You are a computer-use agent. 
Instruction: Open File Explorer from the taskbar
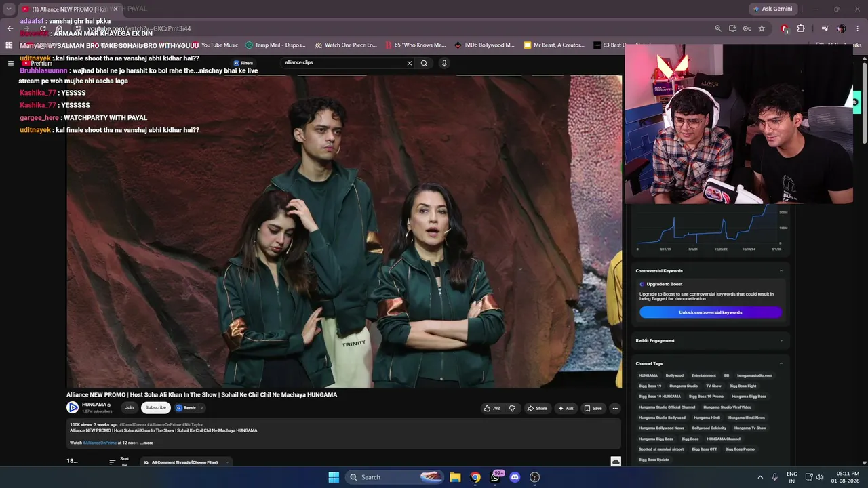coord(455,477)
